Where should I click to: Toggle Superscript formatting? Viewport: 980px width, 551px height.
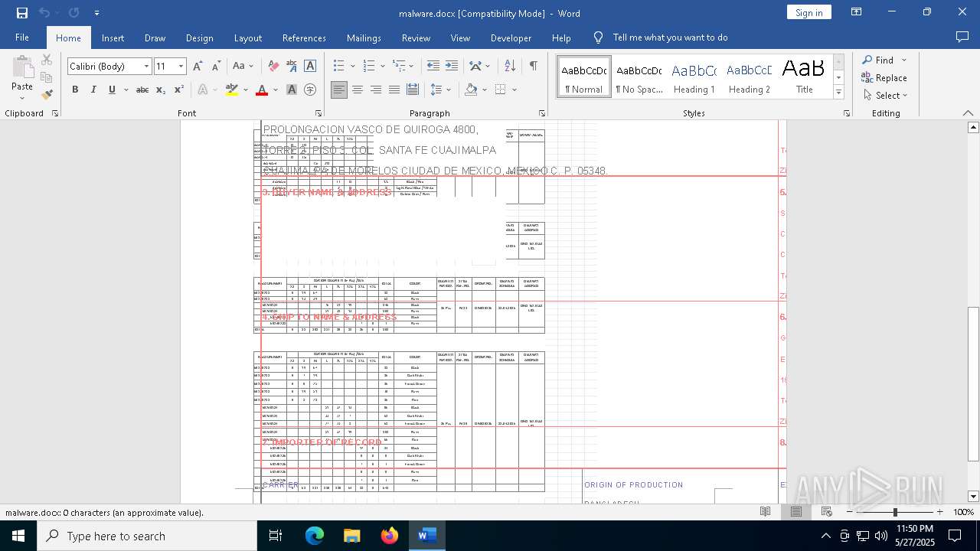[179, 90]
